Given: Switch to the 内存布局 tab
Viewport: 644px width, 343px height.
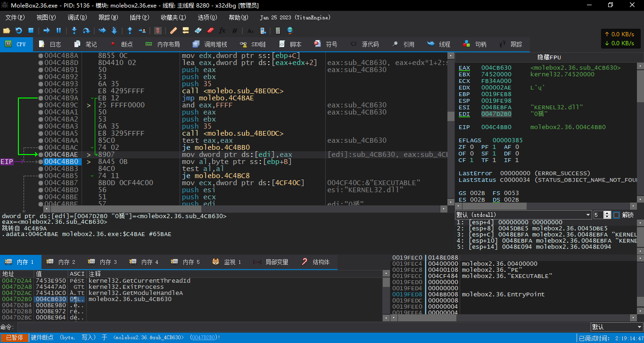Looking at the screenshot, I should click(x=163, y=44).
